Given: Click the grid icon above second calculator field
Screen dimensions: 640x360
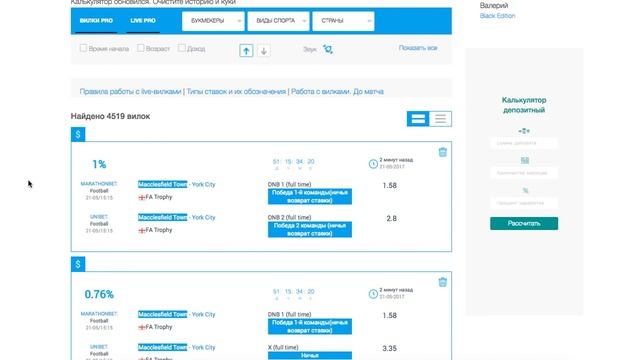Looking at the screenshot, I should (x=524, y=160).
